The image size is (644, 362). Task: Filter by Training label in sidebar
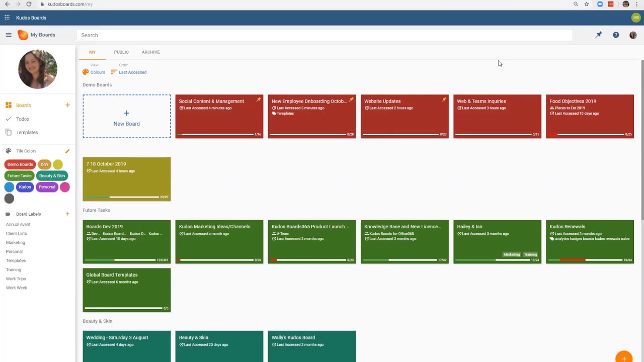[14, 270]
